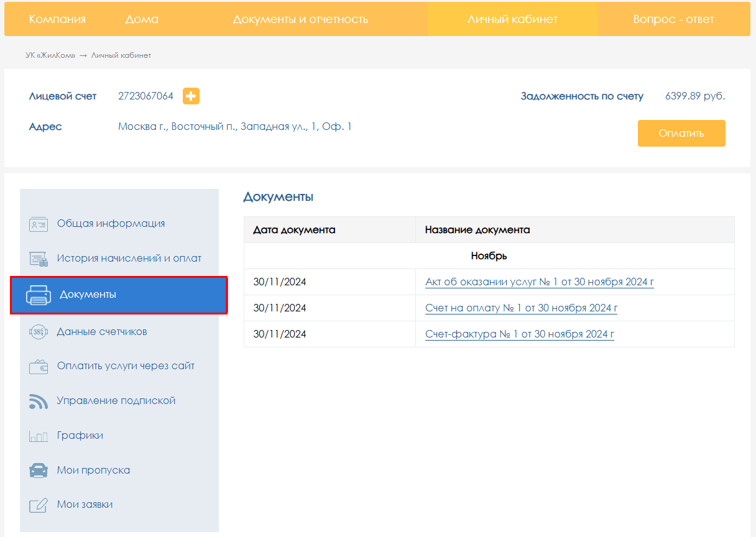Screen dimensions: 756x537
Task: Click the Задолженность по счету label
Action: (582, 96)
